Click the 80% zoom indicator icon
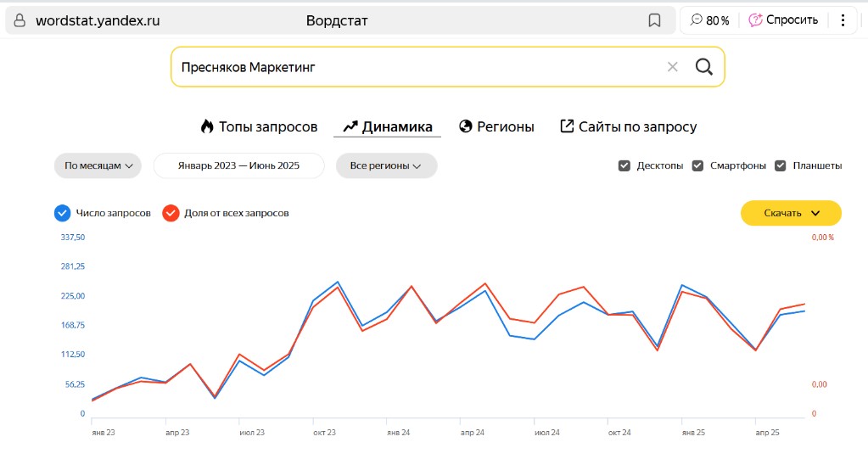 point(697,20)
